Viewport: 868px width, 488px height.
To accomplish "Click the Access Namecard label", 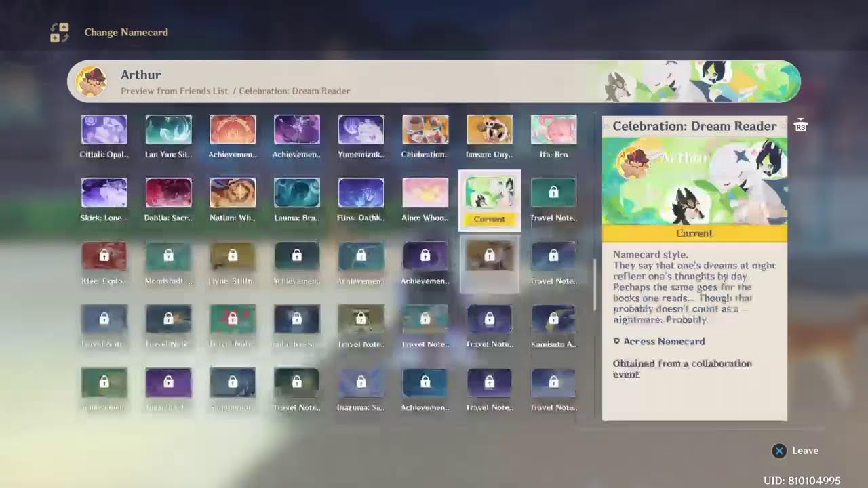I will pos(659,342).
